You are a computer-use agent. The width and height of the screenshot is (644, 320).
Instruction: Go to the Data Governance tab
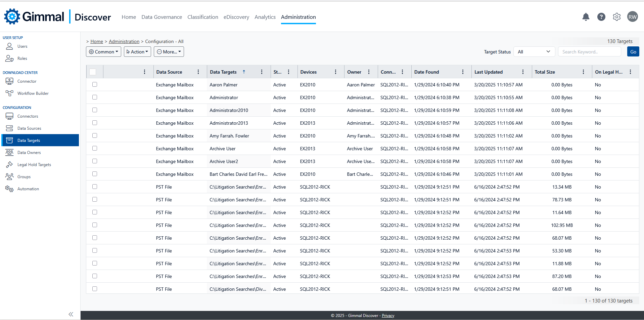[162, 17]
